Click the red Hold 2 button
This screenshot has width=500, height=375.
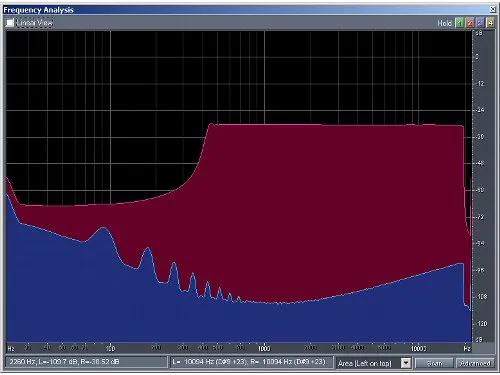(x=470, y=23)
